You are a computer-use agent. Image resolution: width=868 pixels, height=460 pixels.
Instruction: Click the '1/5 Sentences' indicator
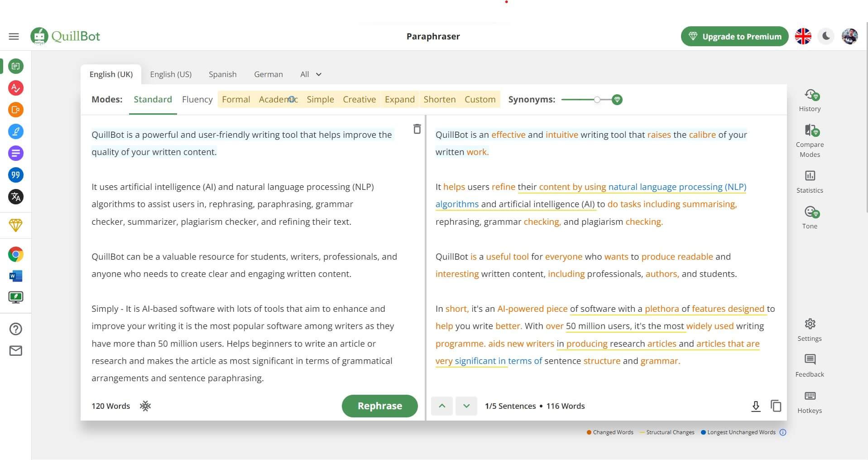(510, 406)
